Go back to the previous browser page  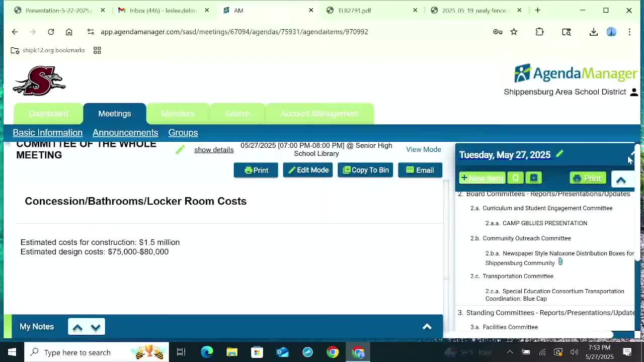[15, 32]
